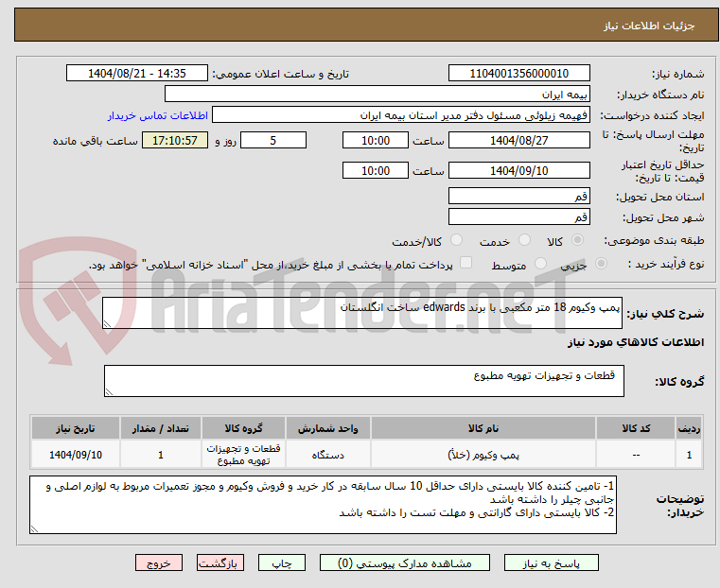720x588 pixels.
Task: Click the ایجاد کننده درخواست field
Action: [401, 115]
